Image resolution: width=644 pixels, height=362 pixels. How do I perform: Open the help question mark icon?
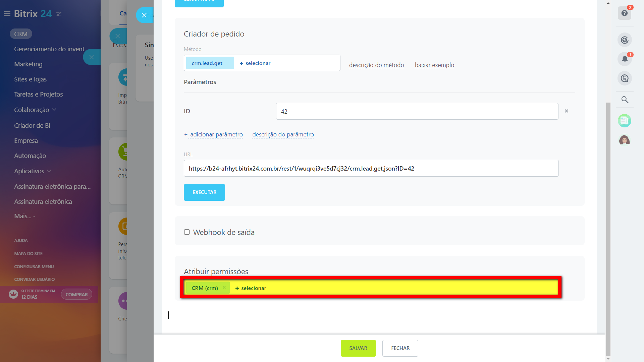(x=624, y=13)
